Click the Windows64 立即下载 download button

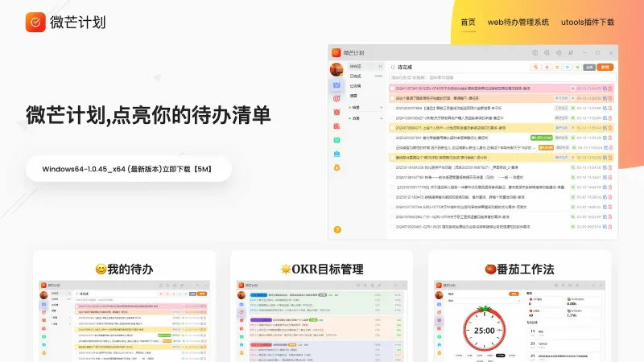tap(130, 169)
